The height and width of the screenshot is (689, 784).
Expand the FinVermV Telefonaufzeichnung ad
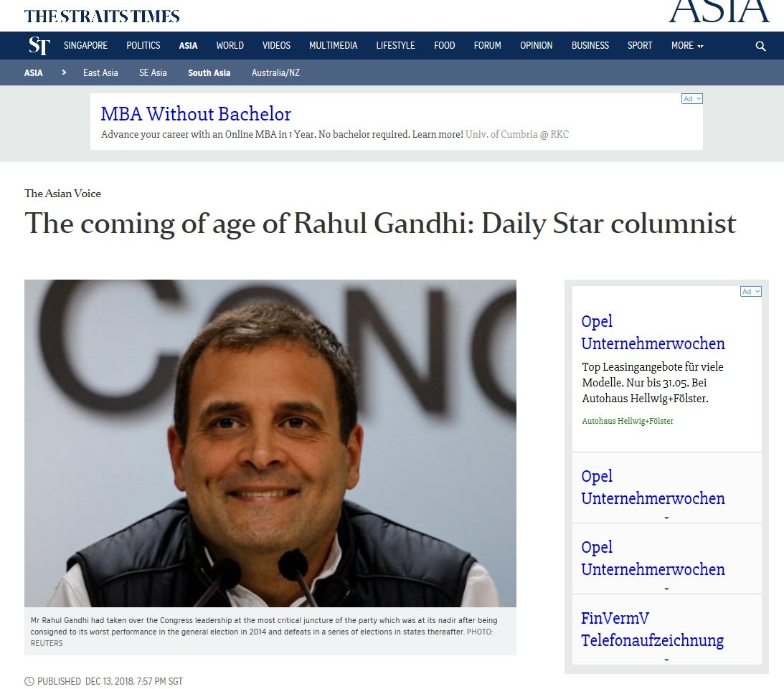666,660
